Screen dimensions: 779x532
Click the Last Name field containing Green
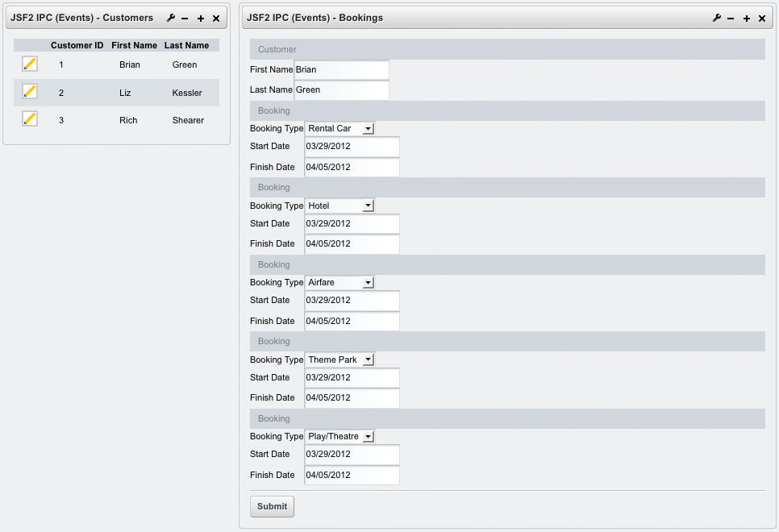point(341,90)
